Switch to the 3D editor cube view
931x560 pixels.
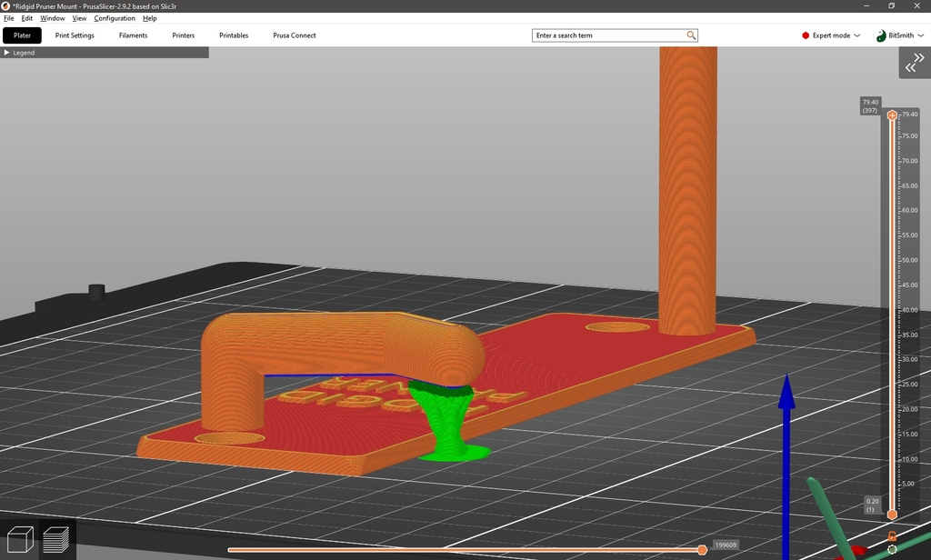(x=20, y=540)
